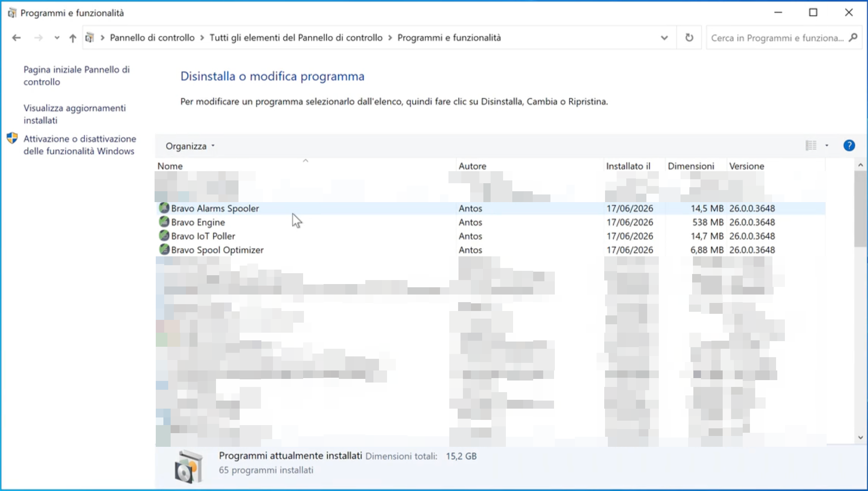Click the Bravo Alarms Spooler icon
The height and width of the screenshot is (491, 868).
(x=164, y=208)
